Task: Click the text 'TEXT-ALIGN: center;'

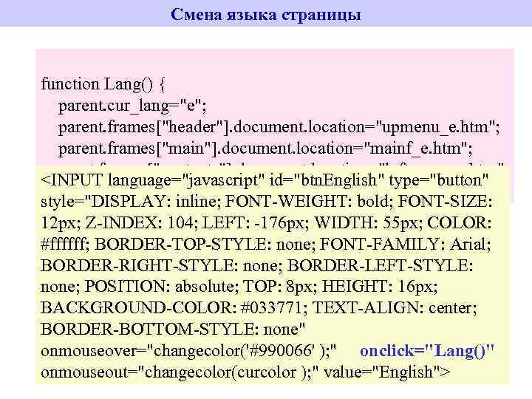Action: point(395,308)
